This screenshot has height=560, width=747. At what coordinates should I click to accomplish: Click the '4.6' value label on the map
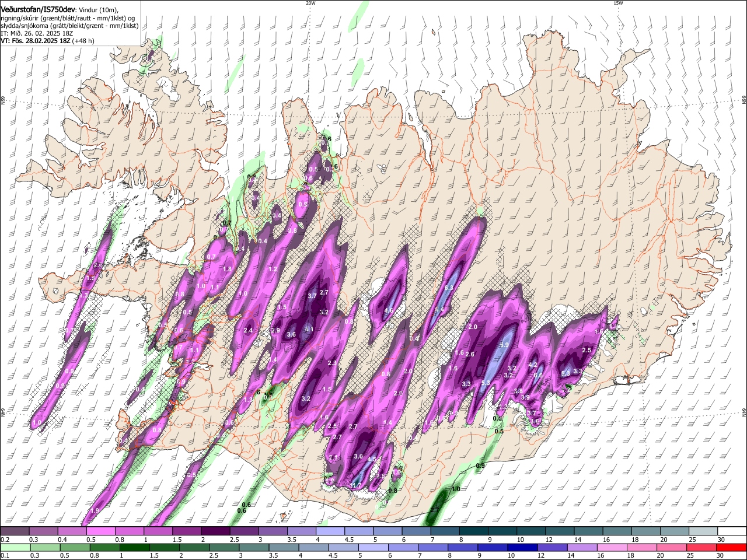point(388,310)
